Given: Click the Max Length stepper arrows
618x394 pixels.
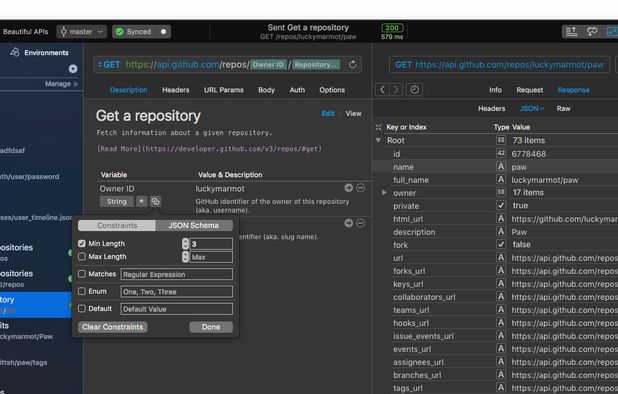Looking at the screenshot, I should click(x=185, y=257).
